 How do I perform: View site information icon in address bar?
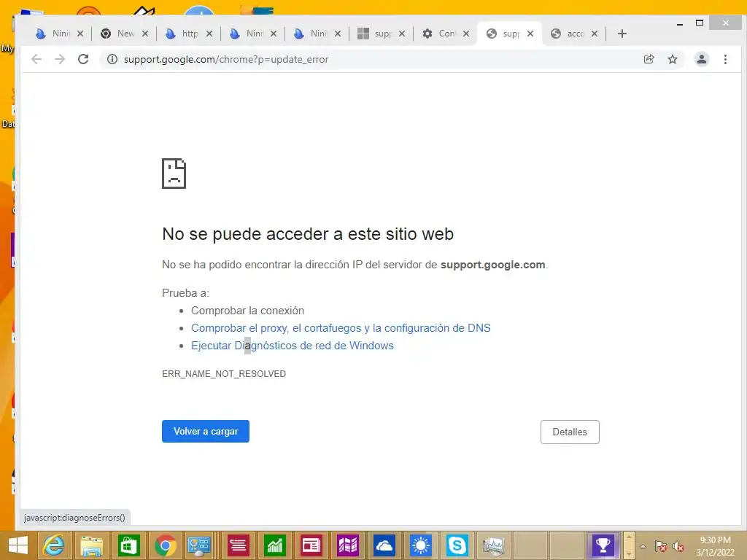pyautogui.click(x=112, y=59)
